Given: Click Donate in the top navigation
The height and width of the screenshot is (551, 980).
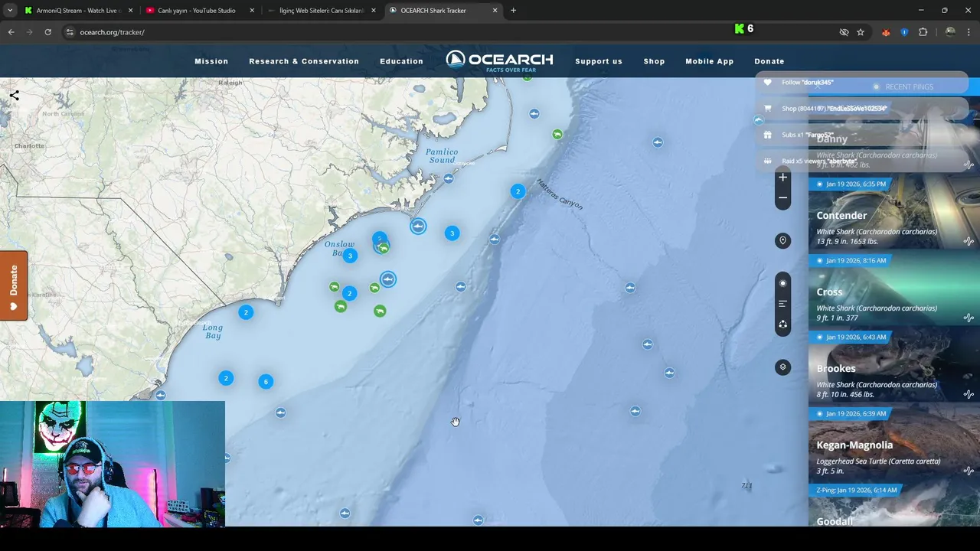Looking at the screenshot, I should point(769,61).
